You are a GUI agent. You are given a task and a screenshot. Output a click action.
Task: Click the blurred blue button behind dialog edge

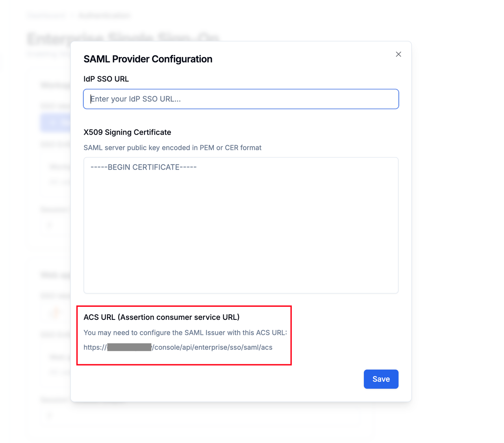click(x=55, y=123)
